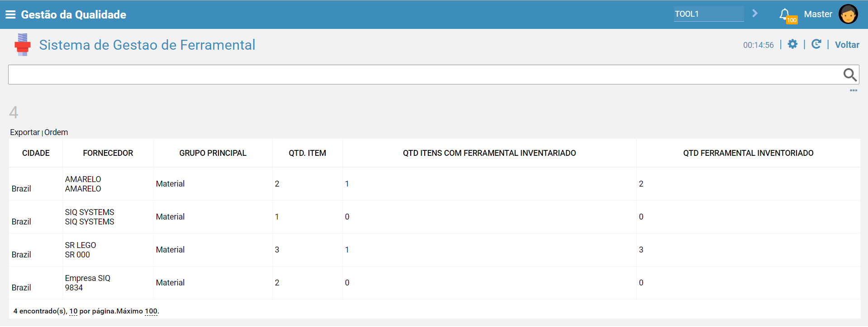Click the Sistema de Gestao de Ferramental heading
This screenshot has width=868, height=327.
tap(147, 45)
